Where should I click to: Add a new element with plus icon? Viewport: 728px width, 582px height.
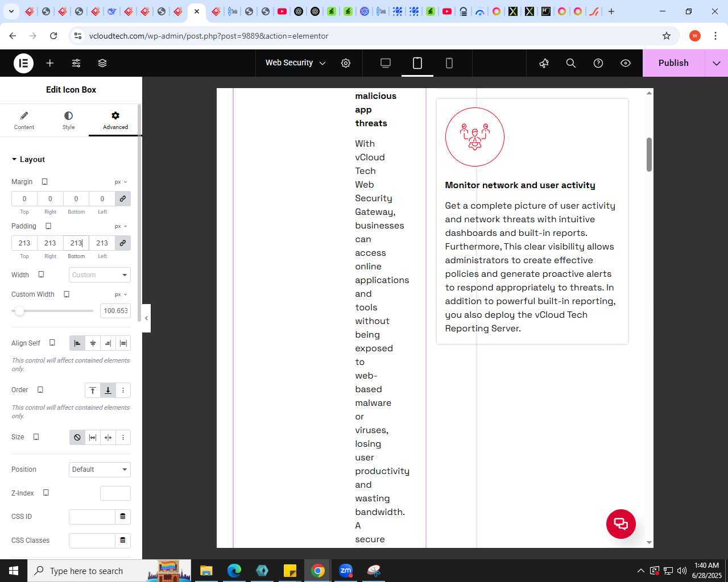[50, 63]
